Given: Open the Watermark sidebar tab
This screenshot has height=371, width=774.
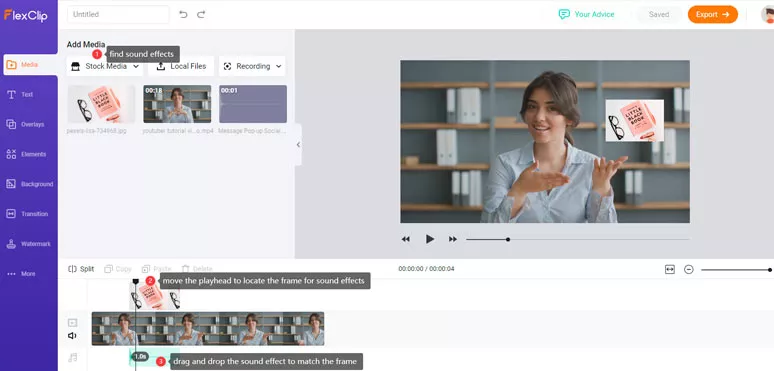Looking at the screenshot, I should (x=29, y=244).
